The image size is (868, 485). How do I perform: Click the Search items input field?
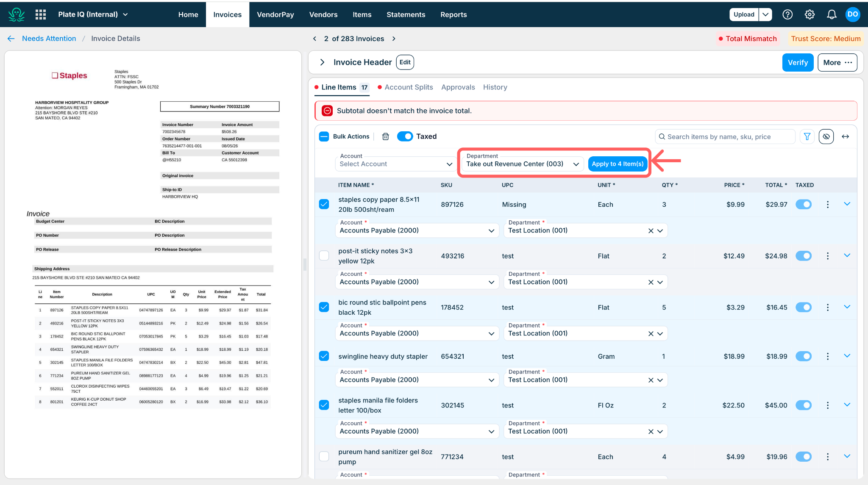pyautogui.click(x=725, y=136)
